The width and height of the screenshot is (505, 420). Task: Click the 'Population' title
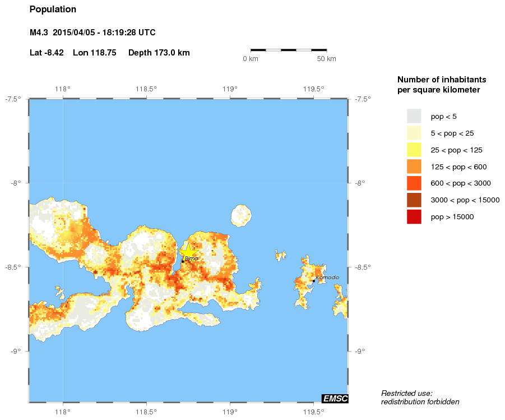tap(53, 10)
